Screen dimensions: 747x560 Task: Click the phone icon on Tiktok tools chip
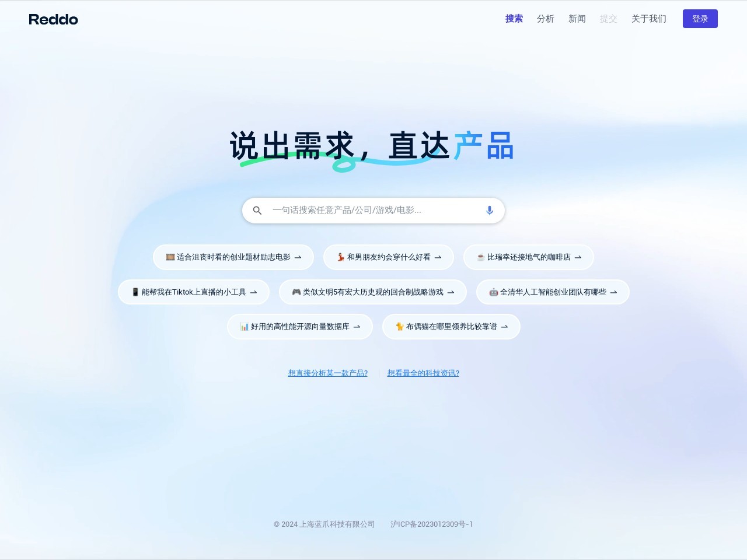tap(135, 292)
